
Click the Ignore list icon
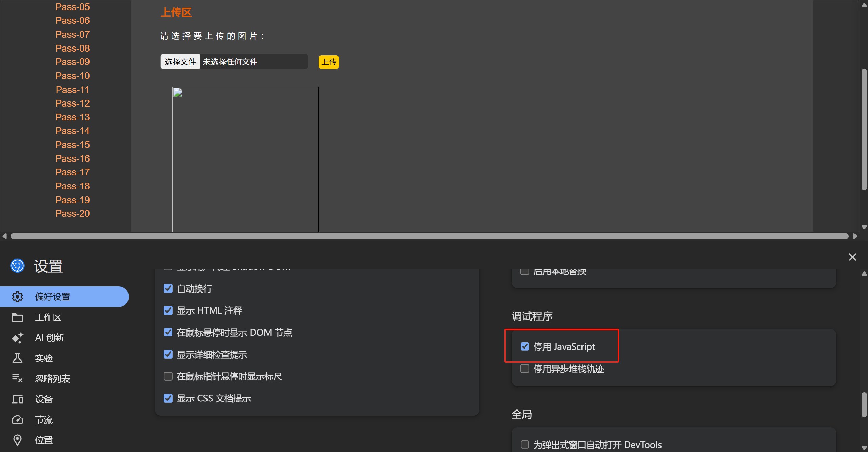pos(17,378)
